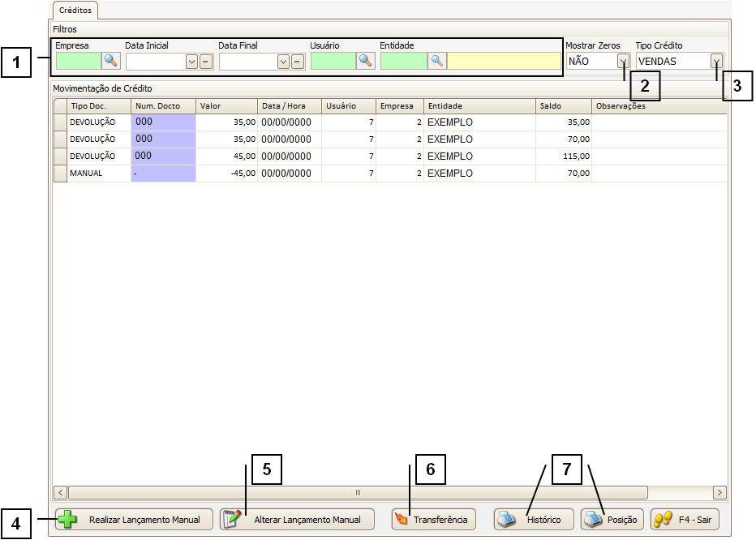Image resolution: width=756 pixels, height=540 pixels.
Task: Click the horizontal scrollbar right arrow
Action: [x=719, y=492]
